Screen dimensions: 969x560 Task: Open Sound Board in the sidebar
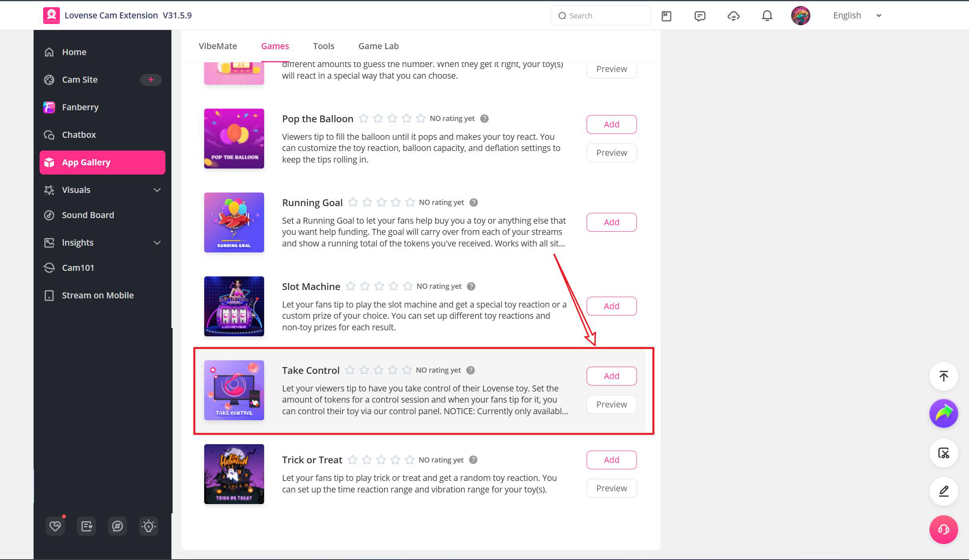tap(102, 215)
